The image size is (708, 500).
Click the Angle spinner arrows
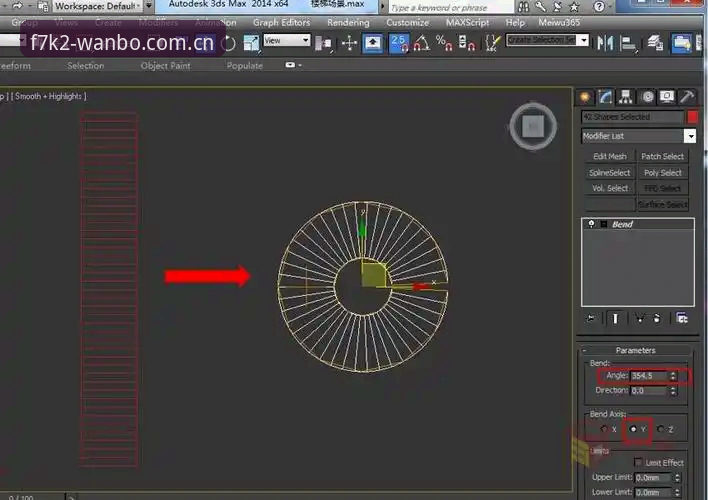click(x=673, y=376)
